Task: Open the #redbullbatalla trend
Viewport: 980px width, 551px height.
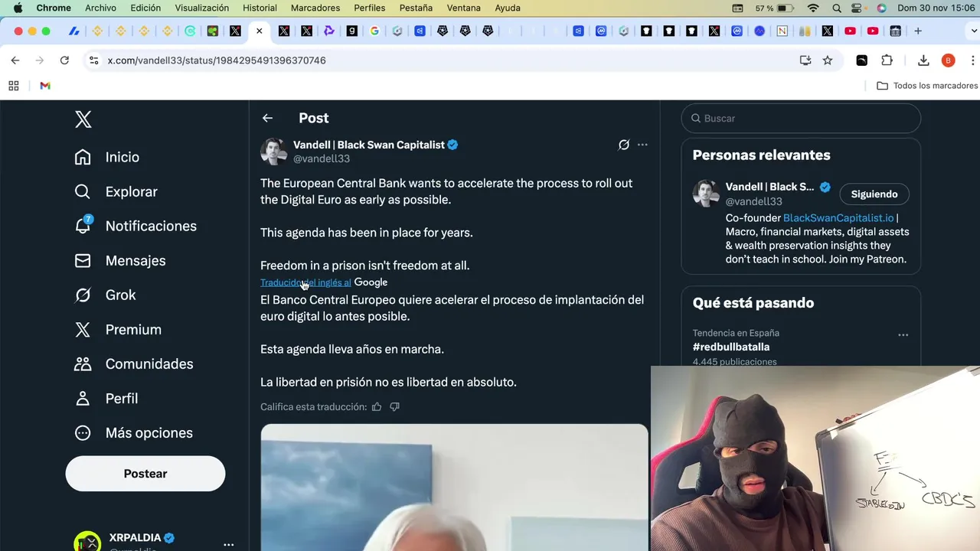Action: (731, 347)
